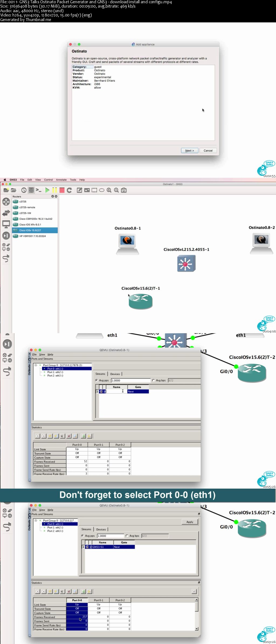The height and width of the screenshot is (644, 276).
Task: Click the CiscoIOSvL215.2.4055-1 switch node
Action: 186,263
